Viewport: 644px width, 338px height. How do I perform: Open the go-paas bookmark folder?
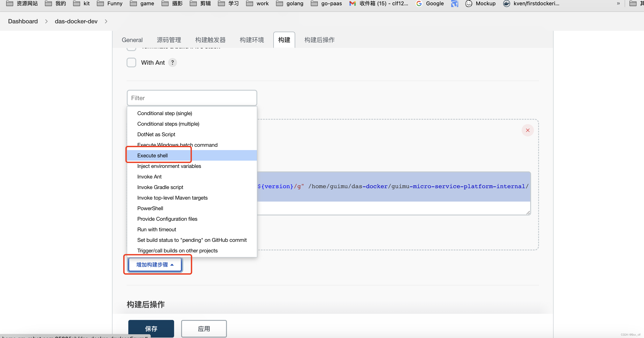click(326, 4)
